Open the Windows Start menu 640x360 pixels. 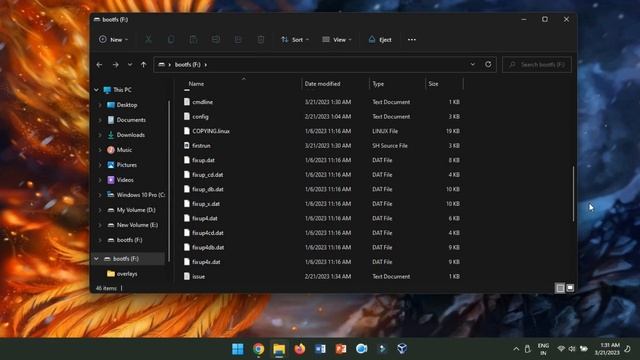coord(238,349)
